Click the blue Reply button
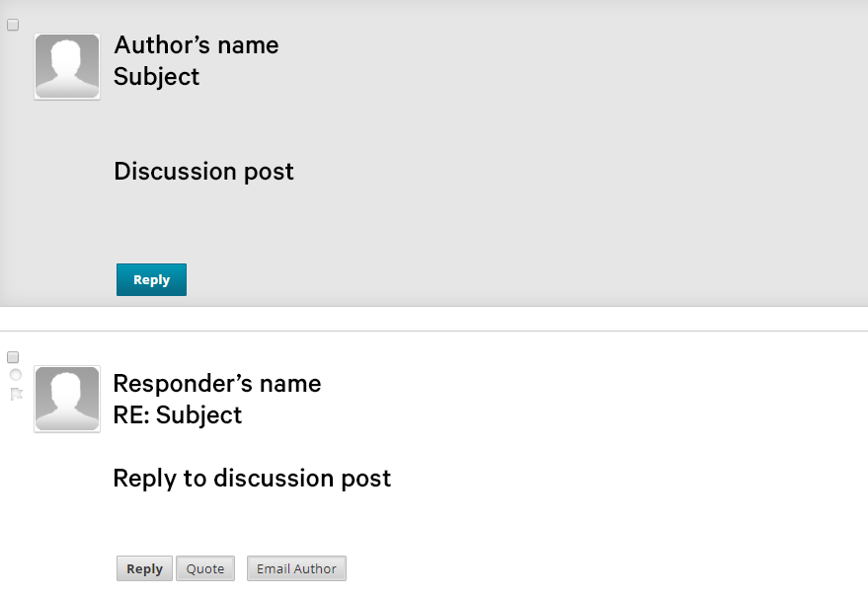 point(151,279)
